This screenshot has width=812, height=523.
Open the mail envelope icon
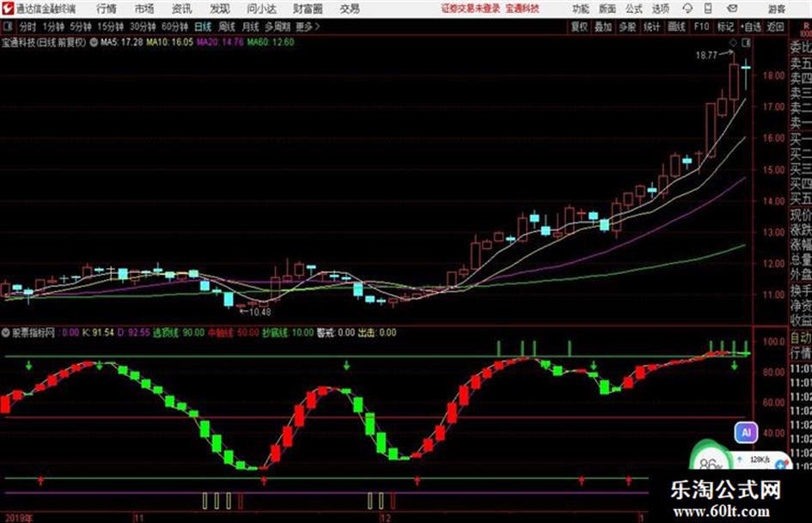pyautogui.click(x=732, y=9)
